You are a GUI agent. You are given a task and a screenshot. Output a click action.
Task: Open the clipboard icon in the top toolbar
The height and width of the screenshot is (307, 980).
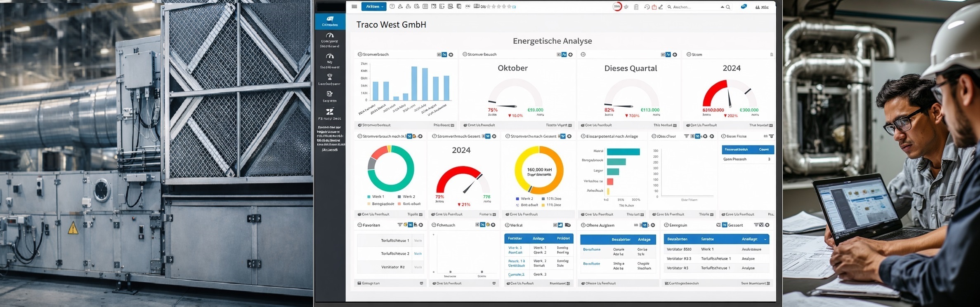point(636,7)
